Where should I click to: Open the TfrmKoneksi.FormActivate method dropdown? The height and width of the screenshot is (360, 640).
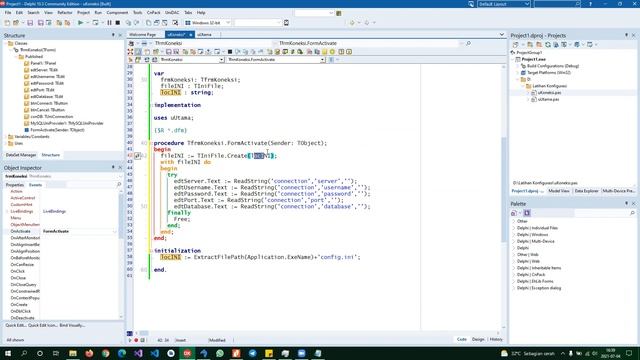[x=322, y=60]
